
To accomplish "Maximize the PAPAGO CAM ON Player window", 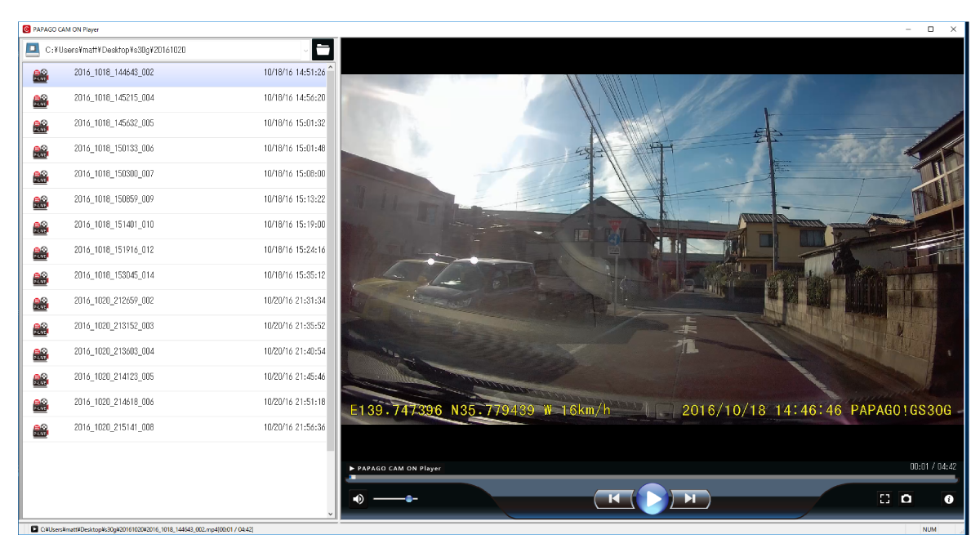I will point(930,29).
